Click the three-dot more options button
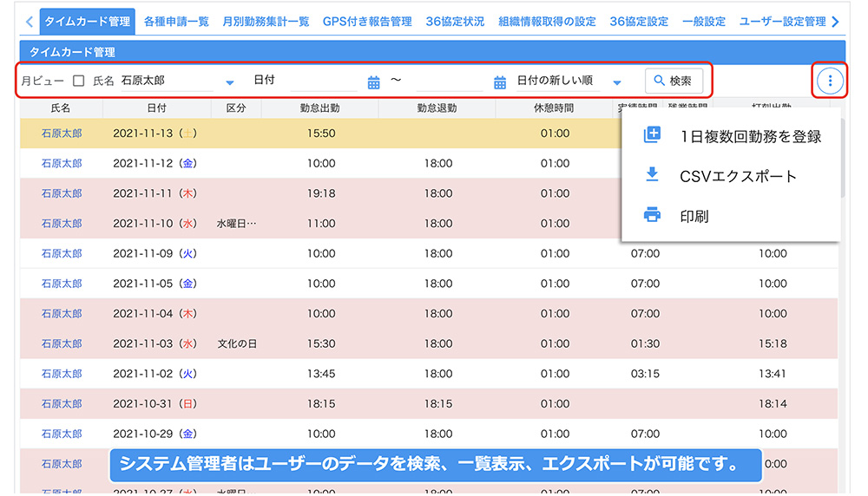The height and width of the screenshot is (496, 868). click(x=829, y=81)
